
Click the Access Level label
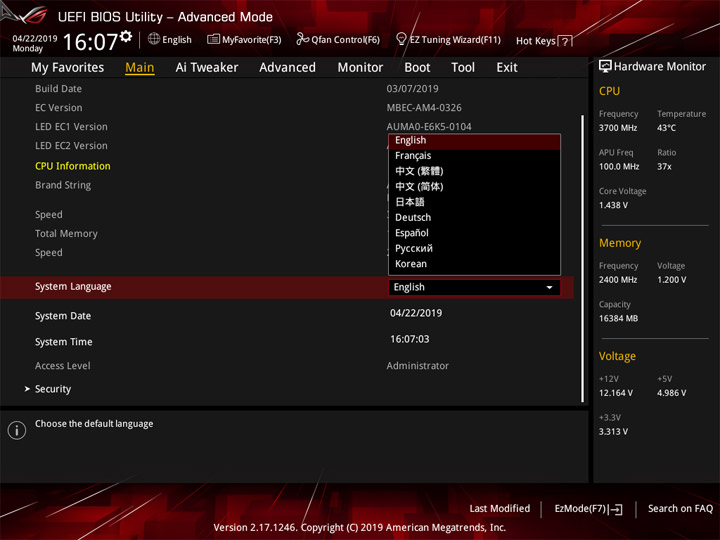[x=62, y=366]
